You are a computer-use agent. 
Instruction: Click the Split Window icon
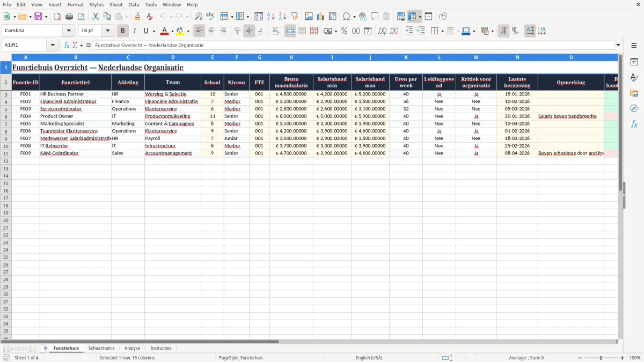[x=428, y=16]
